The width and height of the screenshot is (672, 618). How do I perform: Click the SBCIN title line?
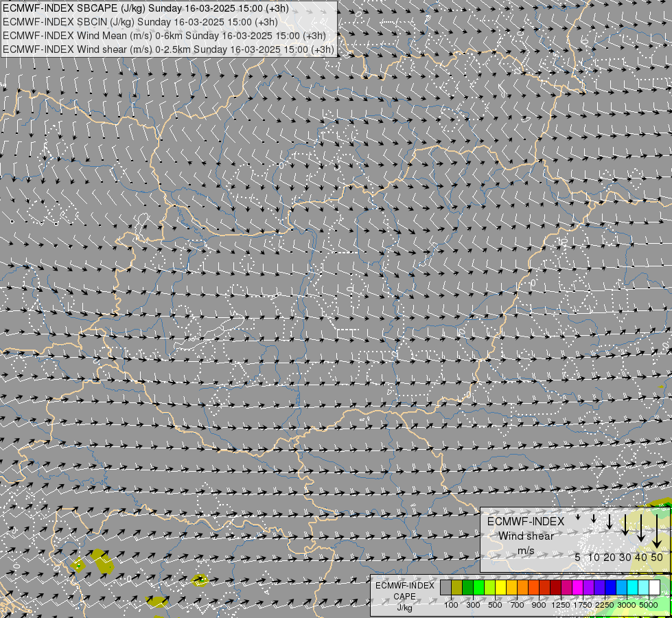coord(140,22)
